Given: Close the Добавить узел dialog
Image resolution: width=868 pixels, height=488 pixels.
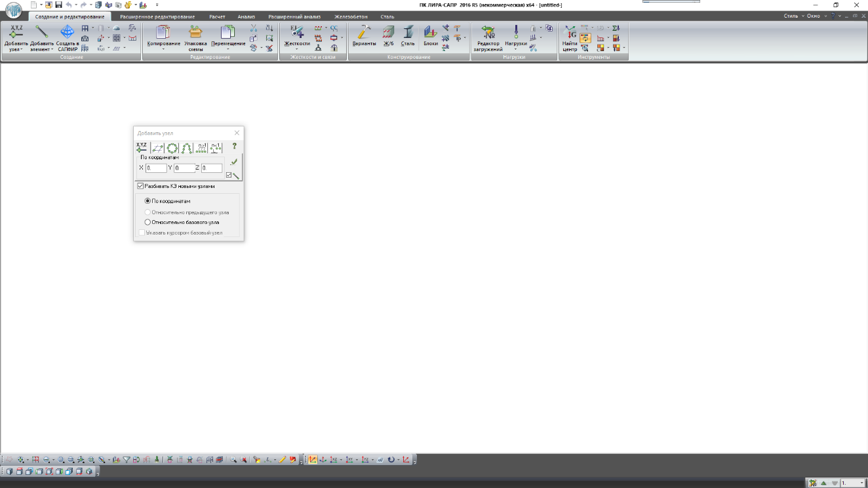Looking at the screenshot, I should [x=237, y=133].
